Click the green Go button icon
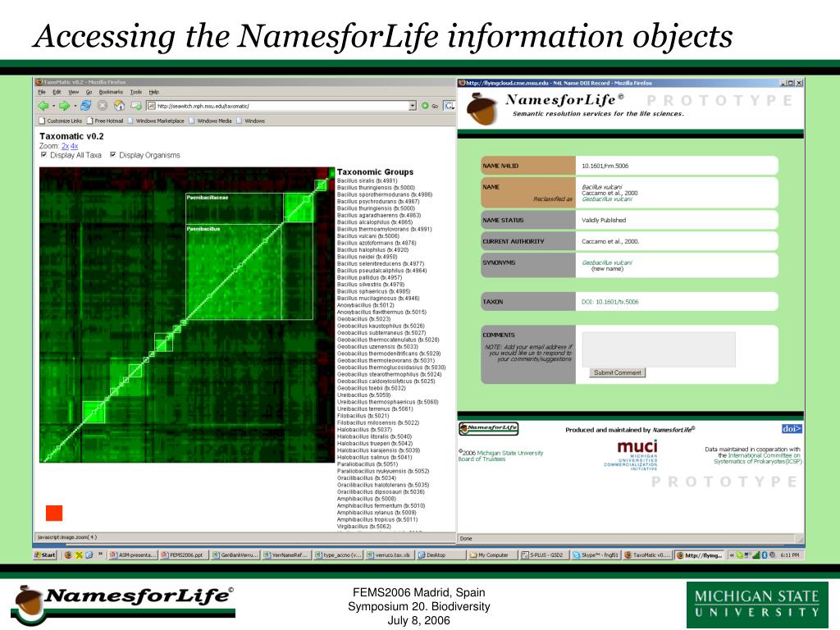 pos(425,106)
